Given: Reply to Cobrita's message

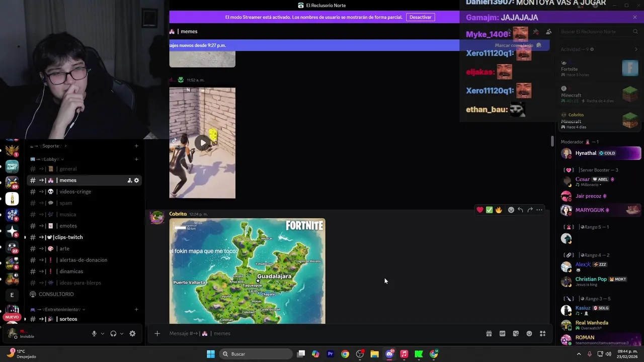Looking at the screenshot, I should [520, 210].
